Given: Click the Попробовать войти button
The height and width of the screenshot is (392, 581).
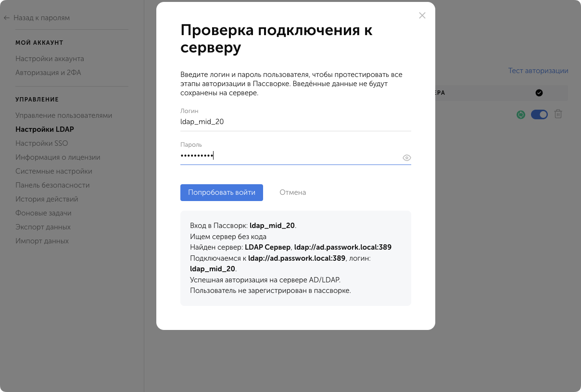Looking at the screenshot, I should click(222, 192).
